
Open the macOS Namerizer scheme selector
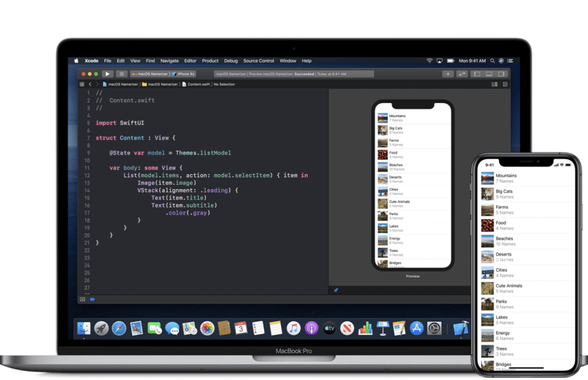pos(150,74)
